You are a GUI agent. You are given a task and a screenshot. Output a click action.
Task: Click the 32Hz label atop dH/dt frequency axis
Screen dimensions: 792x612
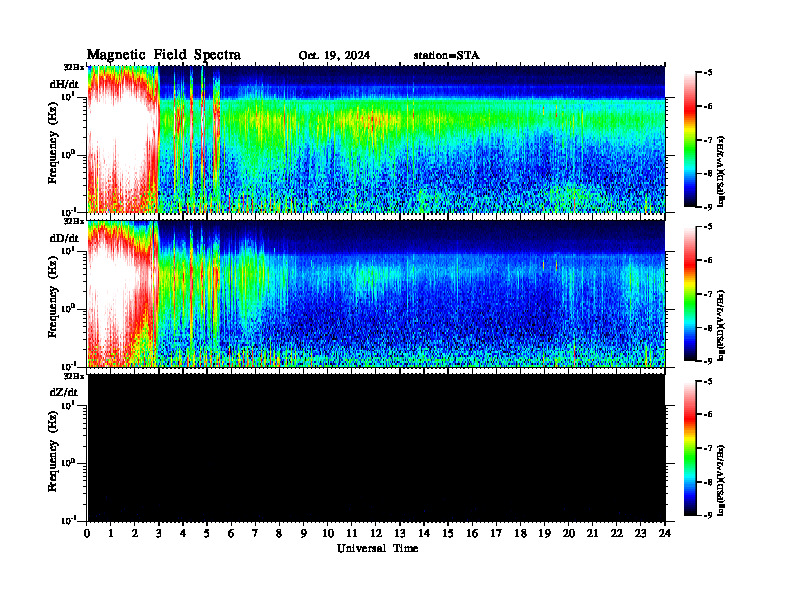click(74, 67)
